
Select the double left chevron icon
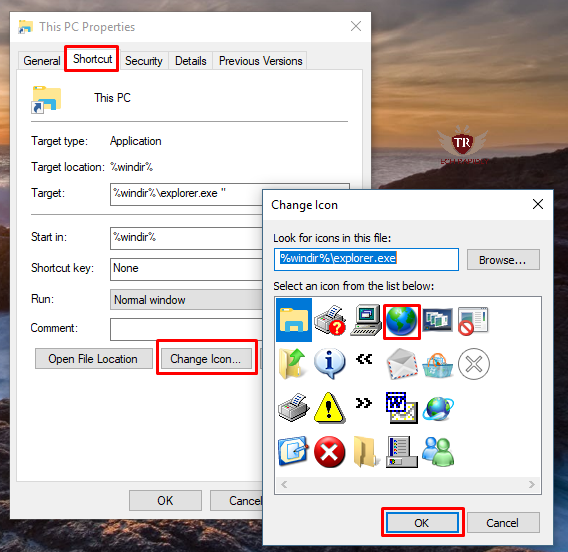[364, 359]
